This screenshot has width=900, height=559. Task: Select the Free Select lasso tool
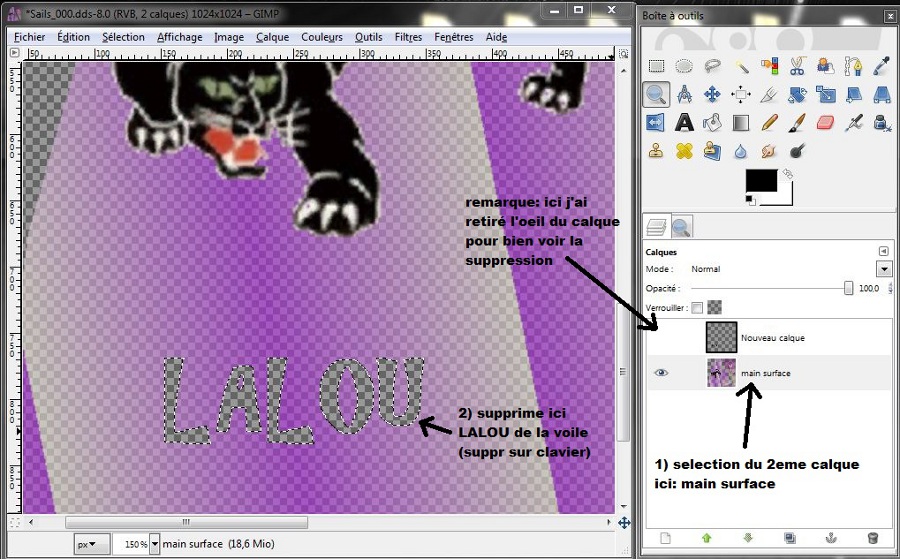point(712,67)
